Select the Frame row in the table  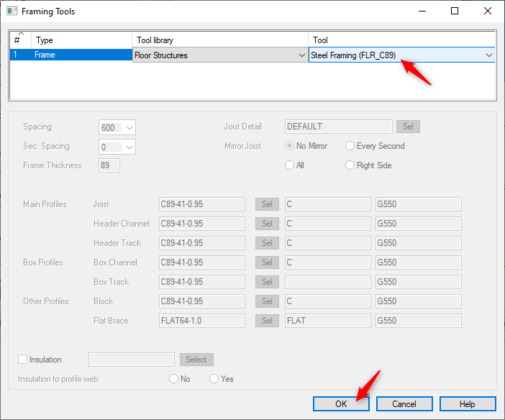pos(79,55)
